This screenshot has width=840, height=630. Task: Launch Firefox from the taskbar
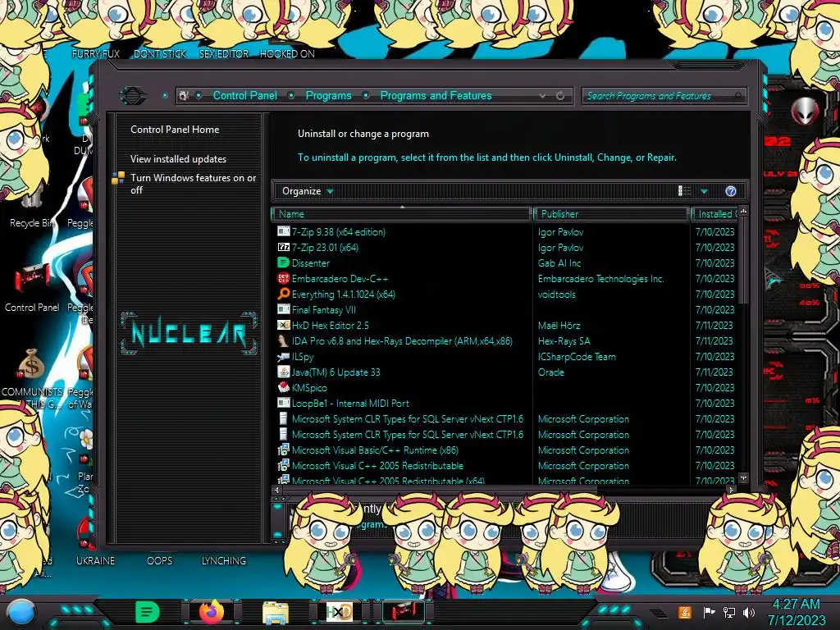pos(212,612)
